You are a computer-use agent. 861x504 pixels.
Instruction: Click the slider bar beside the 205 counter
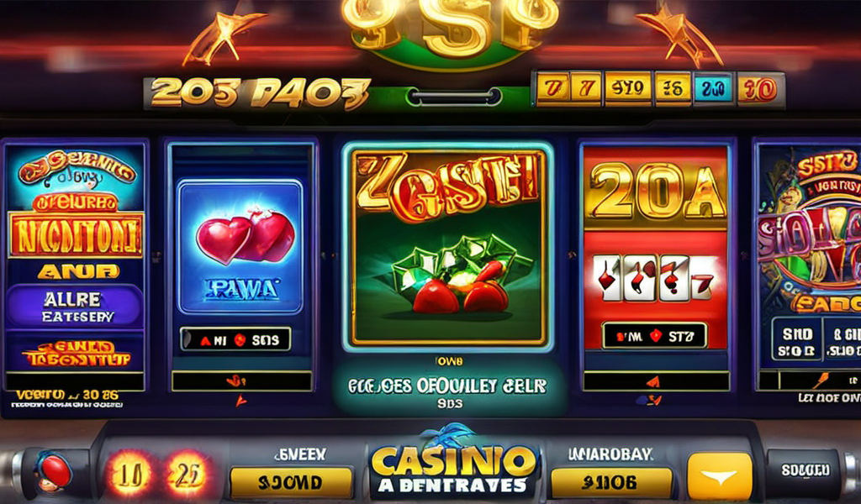tap(453, 97)
